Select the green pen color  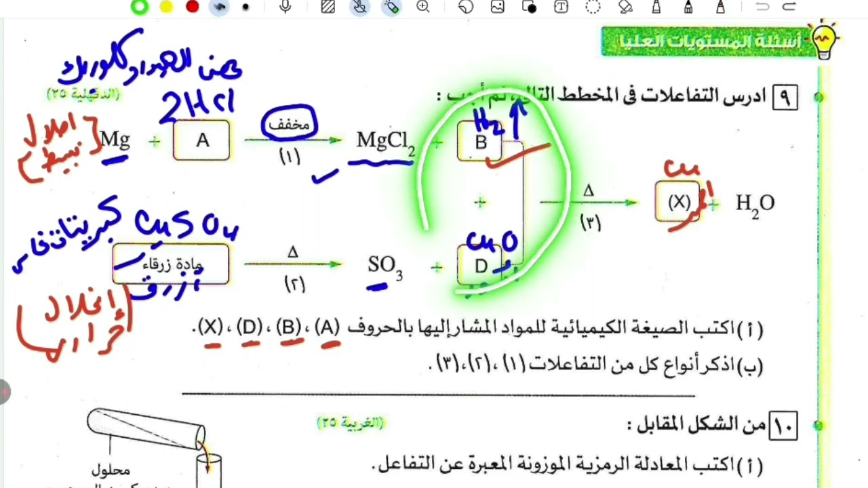pyautogui.click(x=140, y=7)
